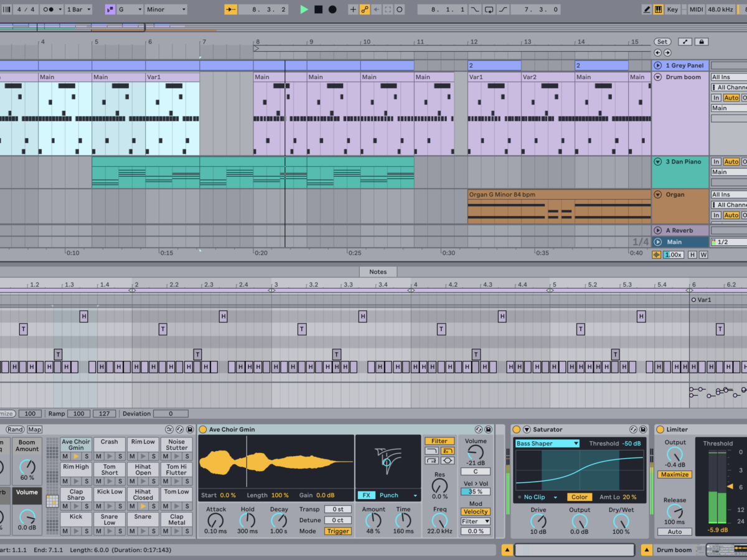Click the Maximize button in Limiter
This screenshot has height=560, width=747.
coord(675,474)
